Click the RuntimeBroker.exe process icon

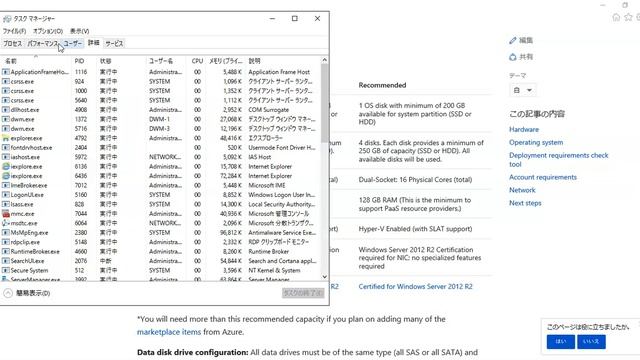[6, 251]
